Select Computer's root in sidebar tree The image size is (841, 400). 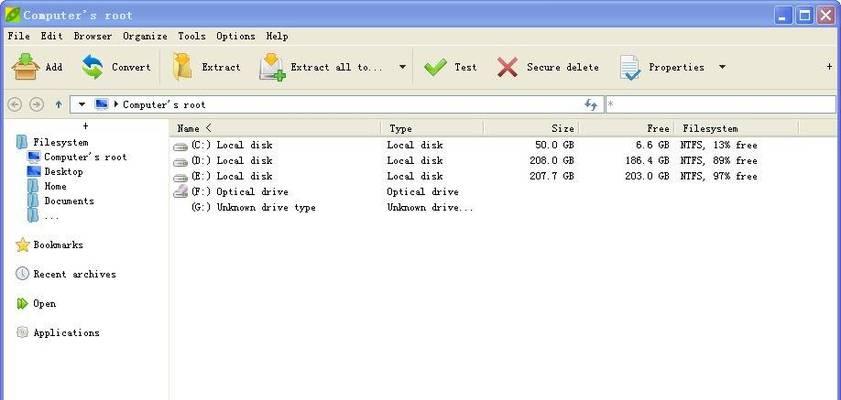(x=85, y=157)
